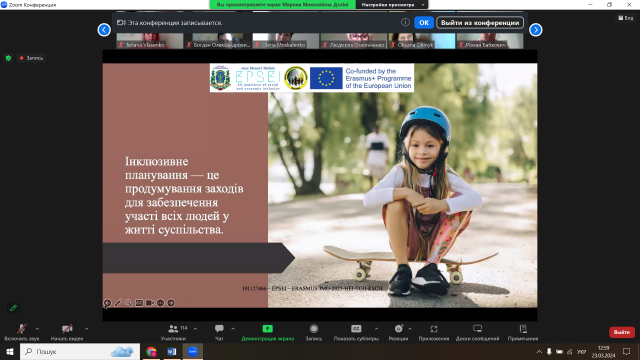Click Выйти из конференции button
640x360 pixels.
pos(480,22)
